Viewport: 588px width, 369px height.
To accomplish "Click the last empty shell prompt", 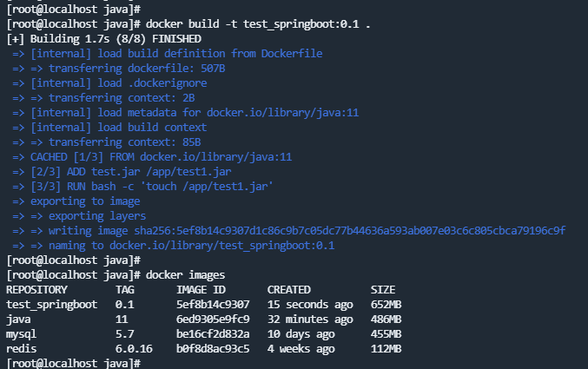I will (x=74, y=364).
